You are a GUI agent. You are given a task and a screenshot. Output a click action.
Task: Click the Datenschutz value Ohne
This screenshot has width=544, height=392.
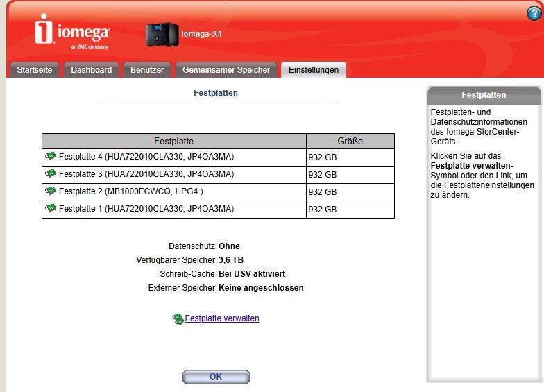pyautogui.click(x=229, y=246)
